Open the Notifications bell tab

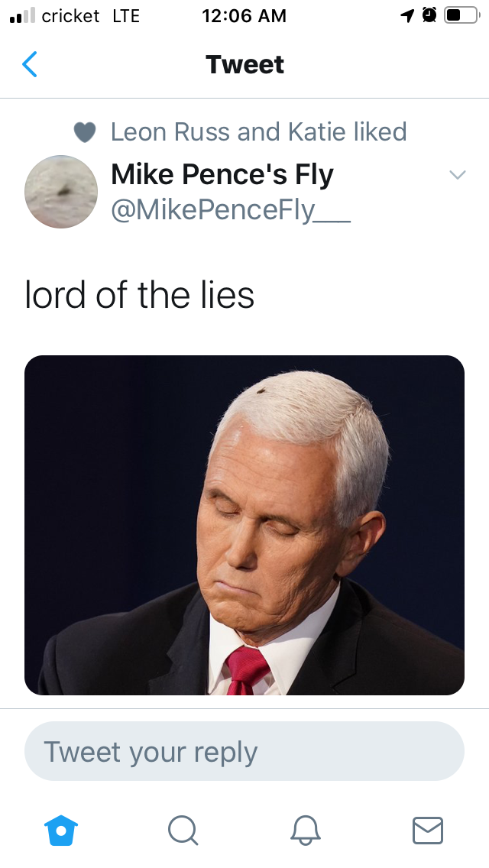tap(306, 829)
